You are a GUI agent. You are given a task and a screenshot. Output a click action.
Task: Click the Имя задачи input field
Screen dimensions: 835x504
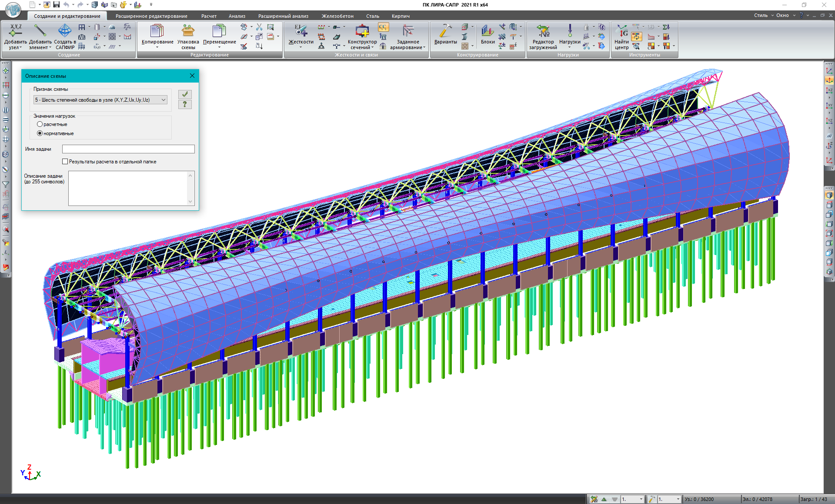coord(128,149)
